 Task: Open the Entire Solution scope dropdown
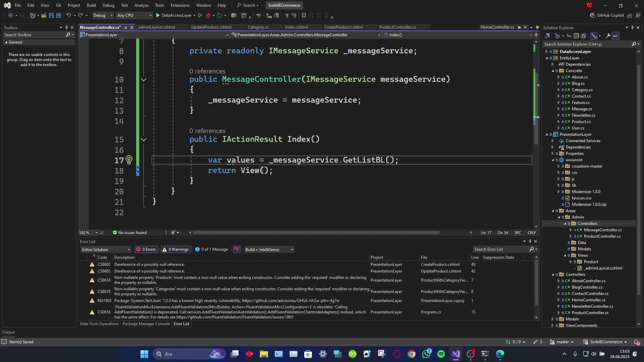pos(106,249)
